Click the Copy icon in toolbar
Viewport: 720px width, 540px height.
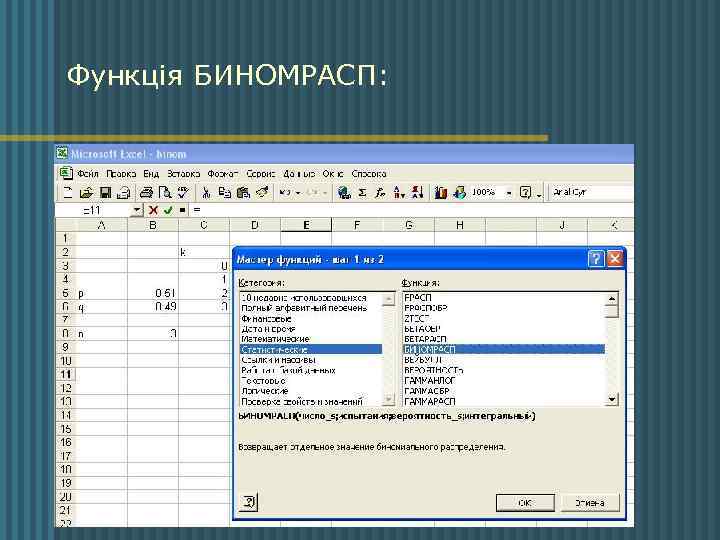225,192
